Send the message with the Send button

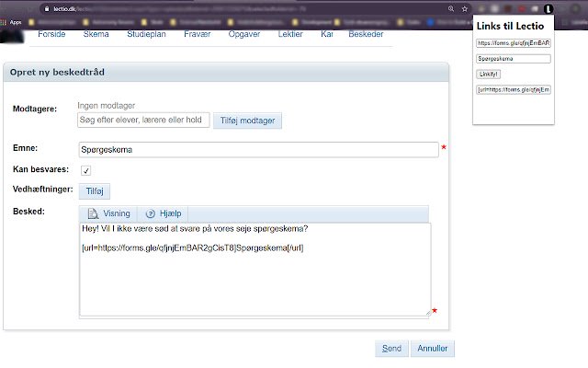[391, 349]
